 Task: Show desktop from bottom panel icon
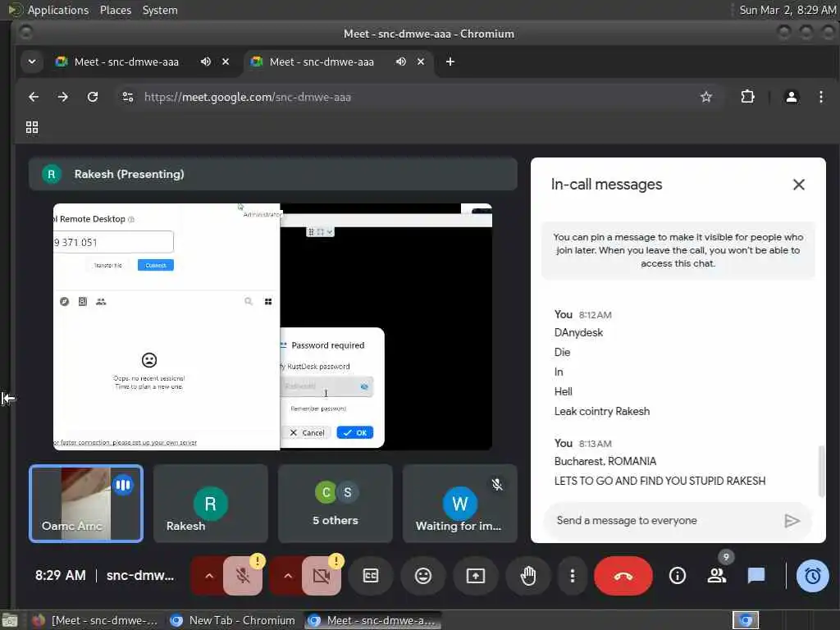[9, 620]
